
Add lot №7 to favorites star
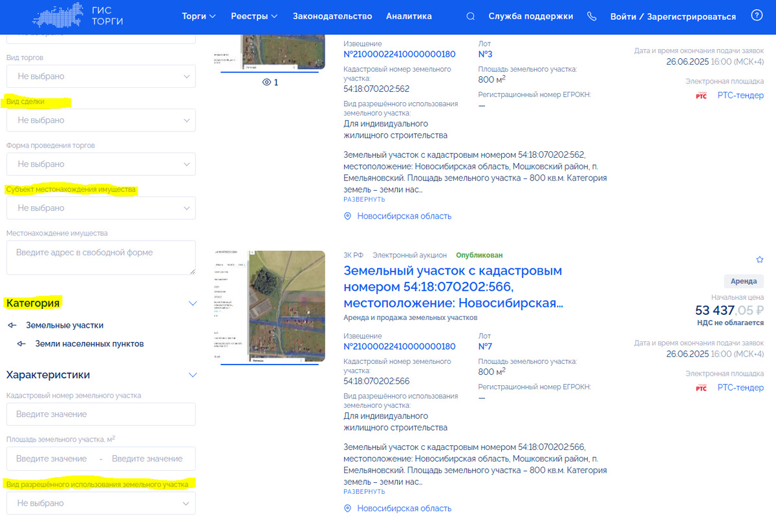click(760, 259)
